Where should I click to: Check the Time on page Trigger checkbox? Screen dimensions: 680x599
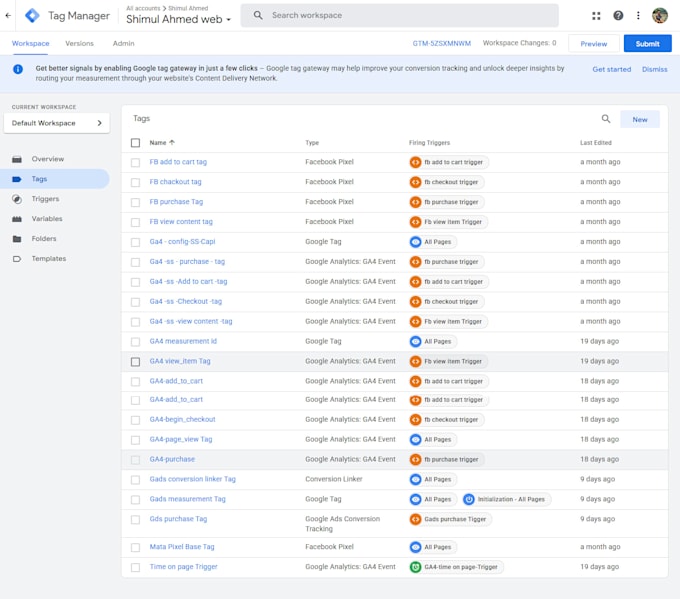click(x=135, y=567)
